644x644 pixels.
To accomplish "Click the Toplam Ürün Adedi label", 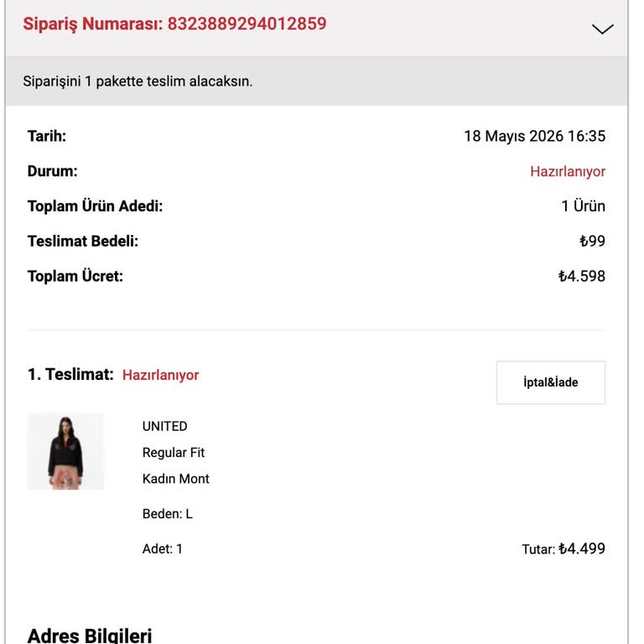I will tap(95, 205).
